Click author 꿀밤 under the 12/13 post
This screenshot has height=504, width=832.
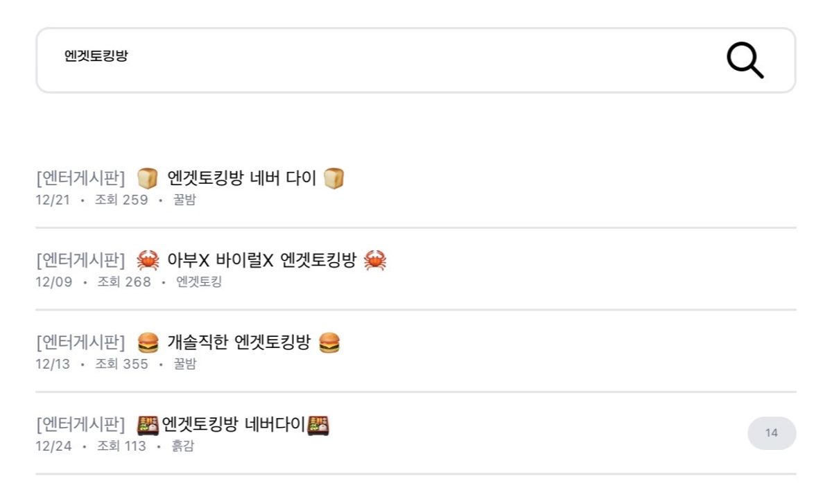(x=184, y=364)
